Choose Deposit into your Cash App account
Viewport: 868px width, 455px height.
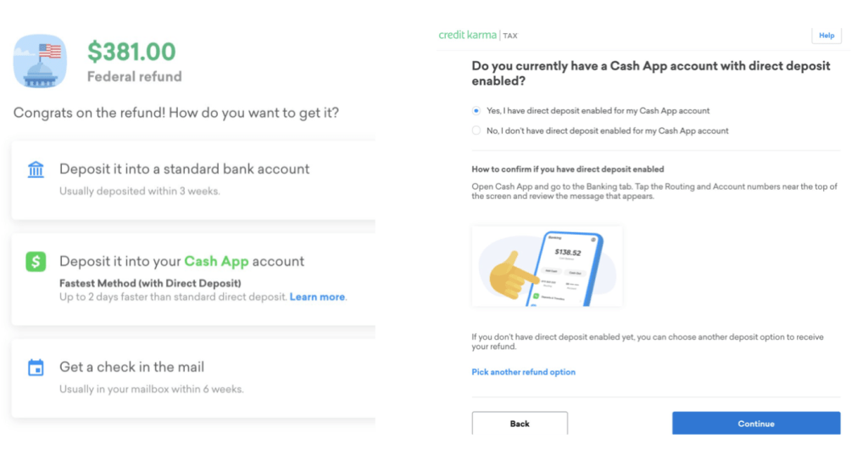pos(181,262)
